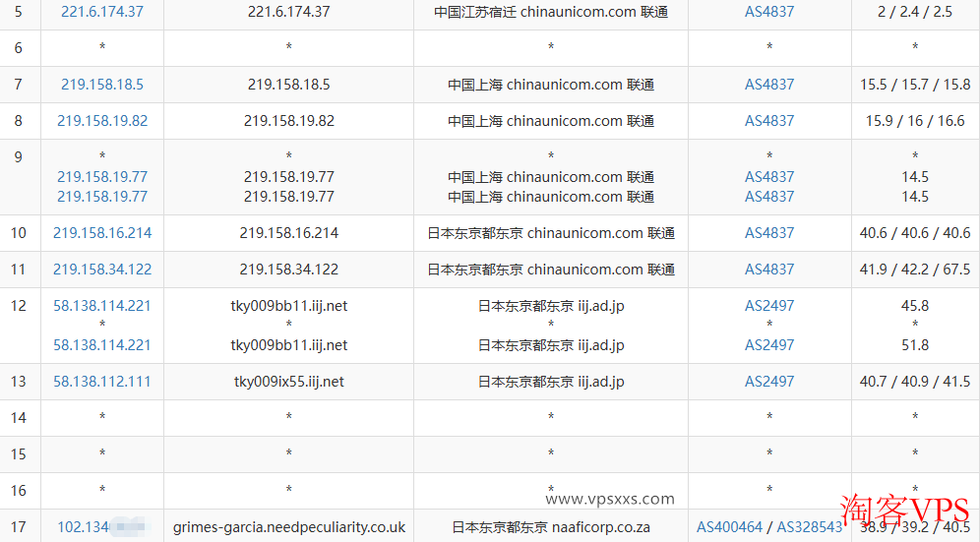Select hop 7 location cell 中国上海 chinaunicom.com
The image size is (980, 542).
coord(551,85)
